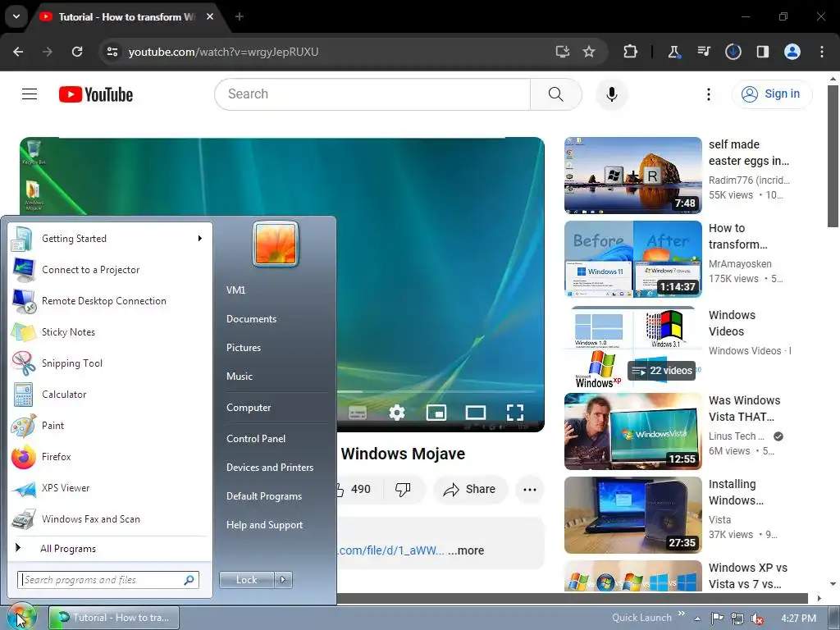Click the install app icon in address bar
Screen dimensions: 840x630
tap(562, 52)
